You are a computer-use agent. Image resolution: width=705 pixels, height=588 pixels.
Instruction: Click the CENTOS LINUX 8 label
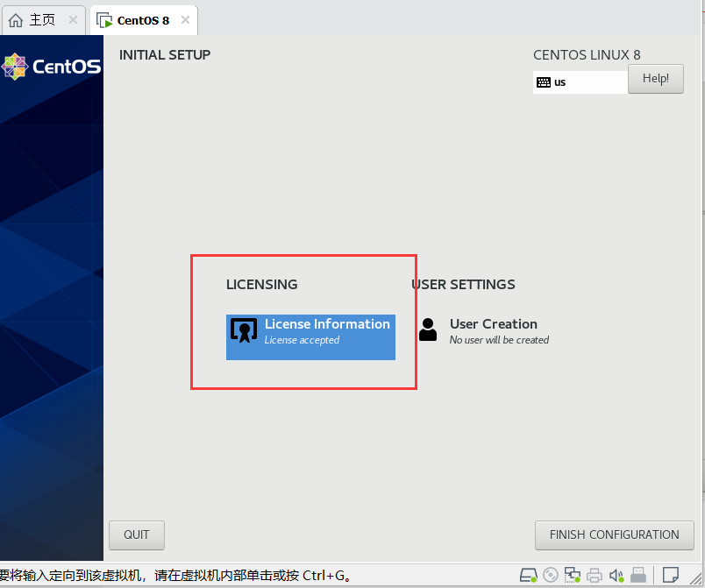[x=587, y=55]
